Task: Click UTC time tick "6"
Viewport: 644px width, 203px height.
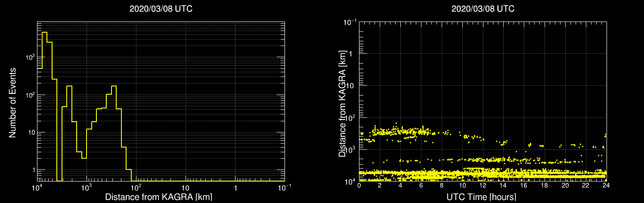Action: pyautogui.click(x=421, y=185)
